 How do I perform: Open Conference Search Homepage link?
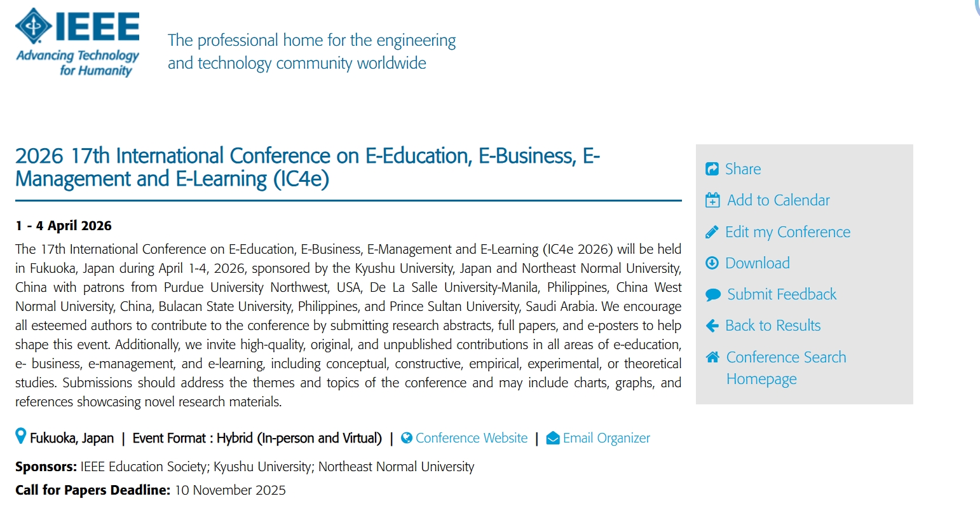tap(786, 367)
